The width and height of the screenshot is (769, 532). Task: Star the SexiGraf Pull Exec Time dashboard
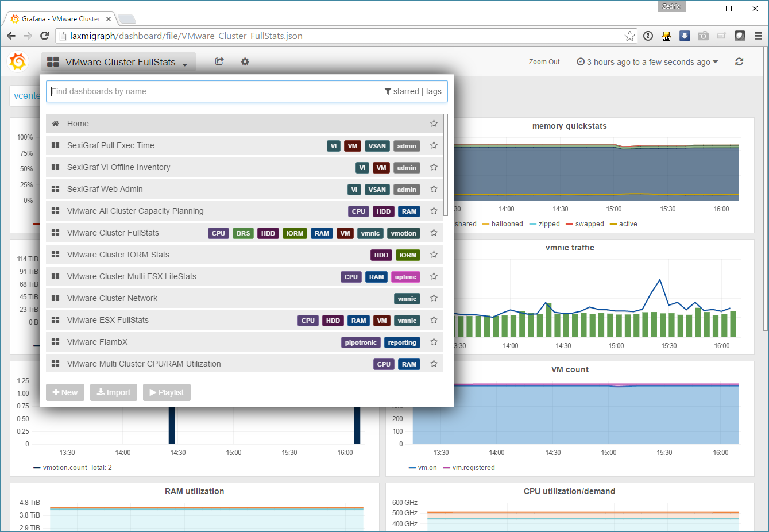434,145
